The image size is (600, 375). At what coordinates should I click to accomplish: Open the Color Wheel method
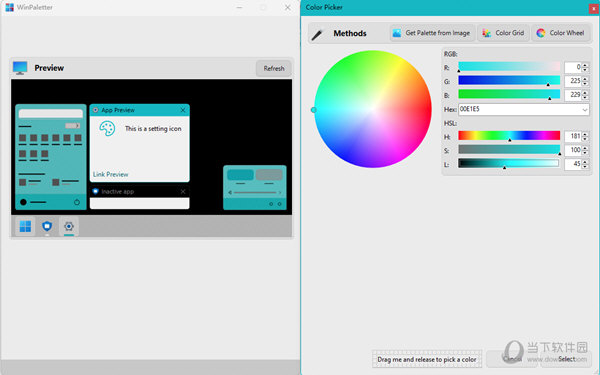coord(560,33)
